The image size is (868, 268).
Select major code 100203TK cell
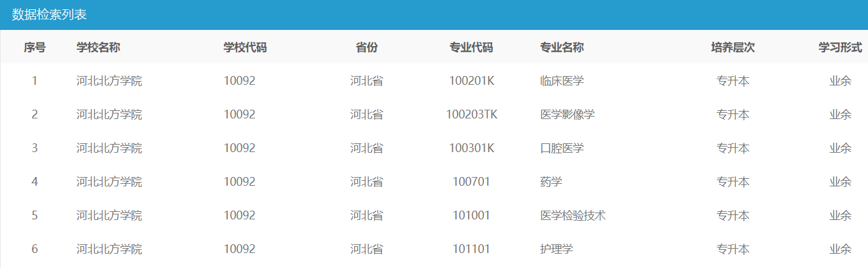[x=471, y=115]
